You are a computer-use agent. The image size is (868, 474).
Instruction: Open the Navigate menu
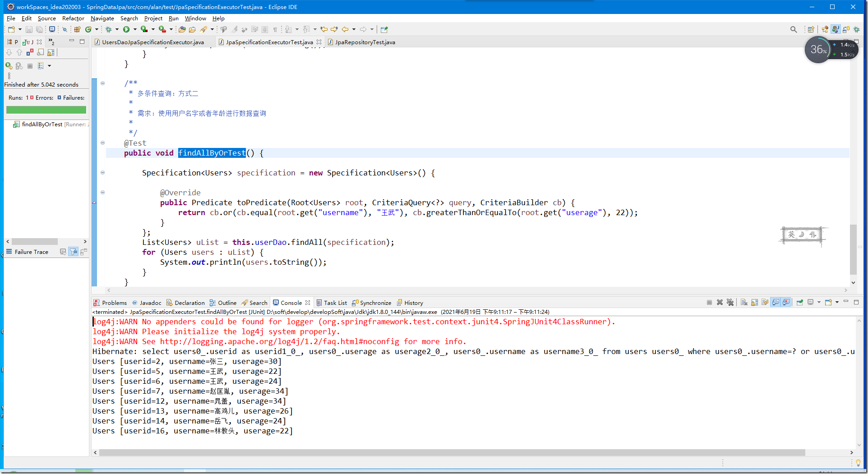102,18
